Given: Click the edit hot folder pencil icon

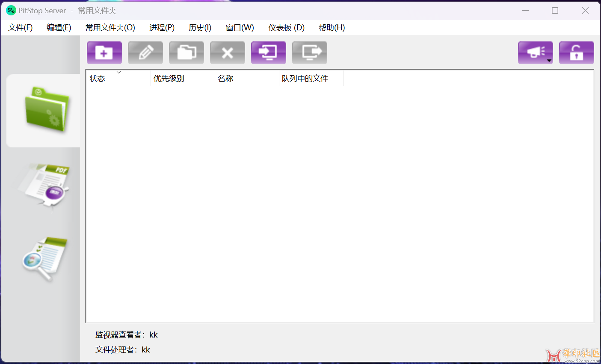Looking at the screenshot, I should click(x=145, y=53).
